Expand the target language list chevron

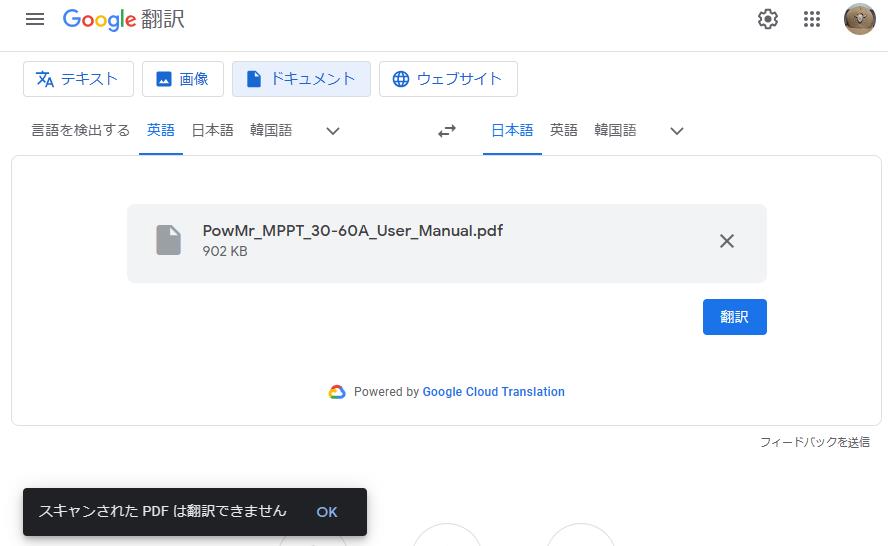point(677,131)
